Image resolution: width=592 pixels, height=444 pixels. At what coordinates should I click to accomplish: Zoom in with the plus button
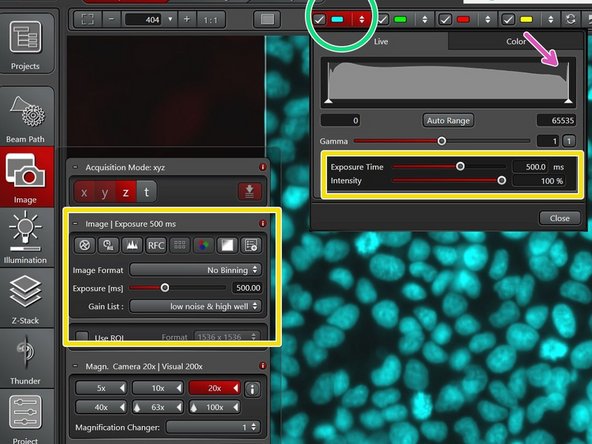(187, 19)
